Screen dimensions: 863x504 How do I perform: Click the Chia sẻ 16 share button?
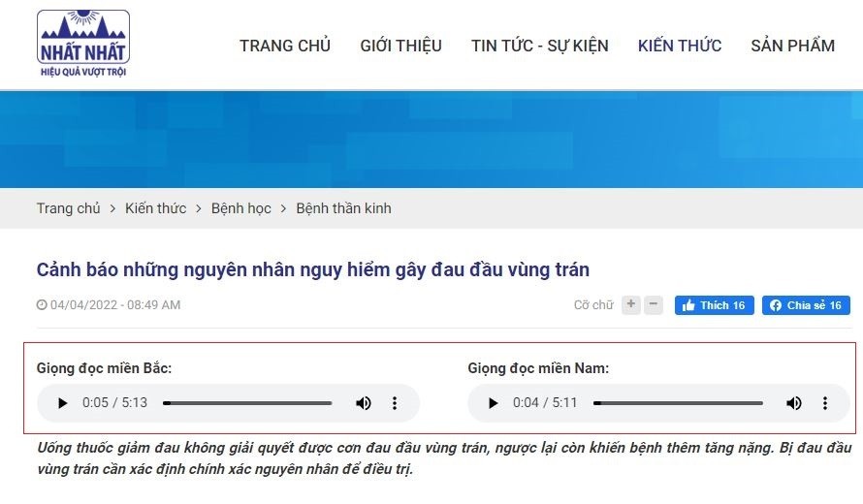(x=807, y=305)
